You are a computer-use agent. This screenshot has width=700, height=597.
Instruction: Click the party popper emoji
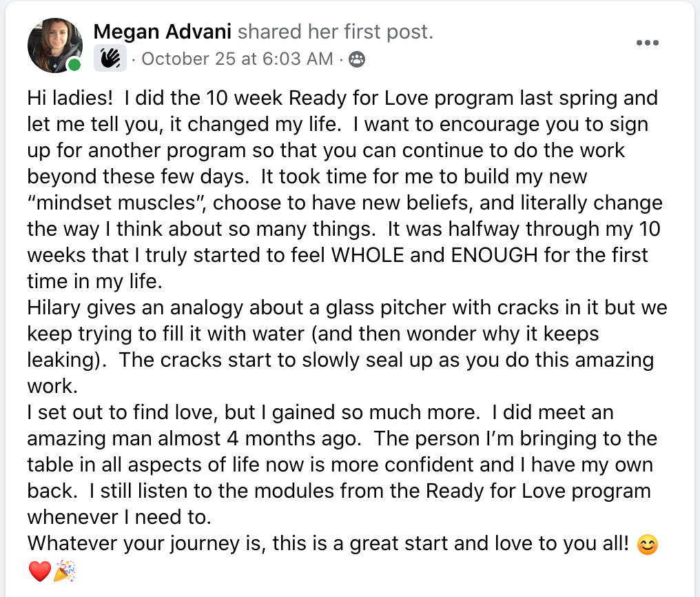coord(65,571)
